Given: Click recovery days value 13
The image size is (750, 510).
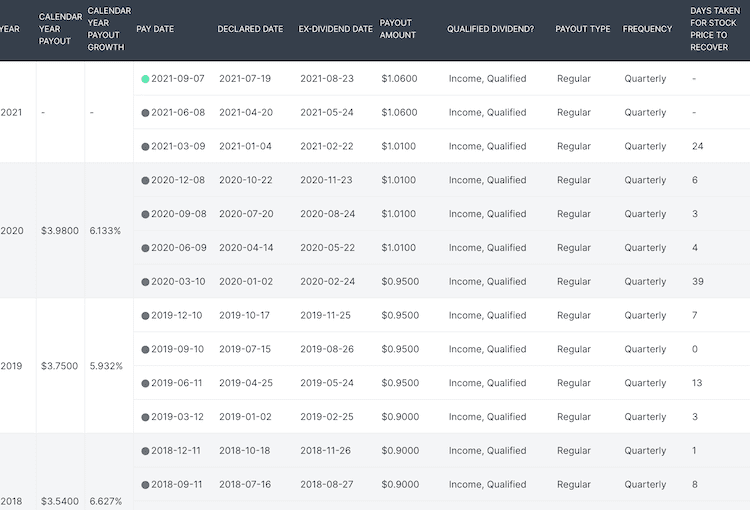Looking at the screenshot, I should click(697, 383).
